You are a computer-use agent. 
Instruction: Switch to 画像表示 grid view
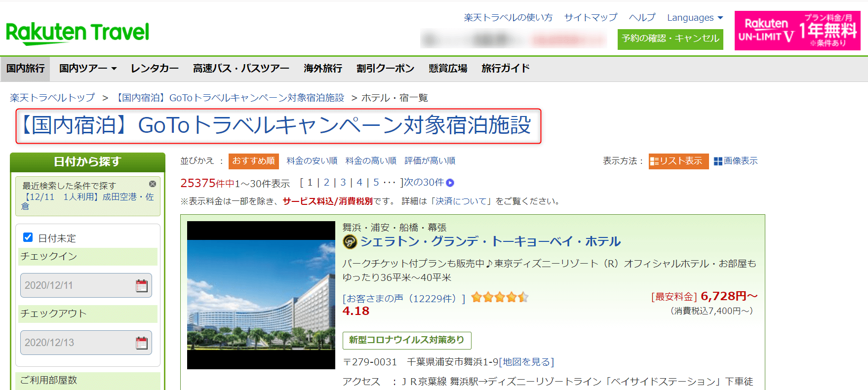point(736,161)
